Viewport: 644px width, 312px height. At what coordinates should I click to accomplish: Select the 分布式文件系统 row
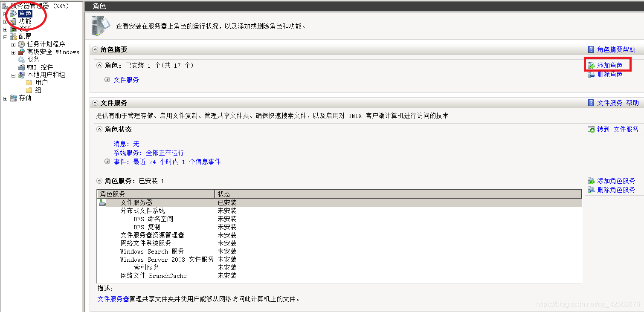[x=339, y=211]
